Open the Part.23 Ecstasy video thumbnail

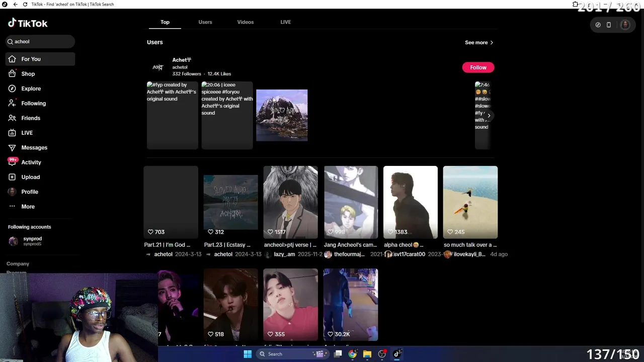pyautogui.click(x=230, y=202)
